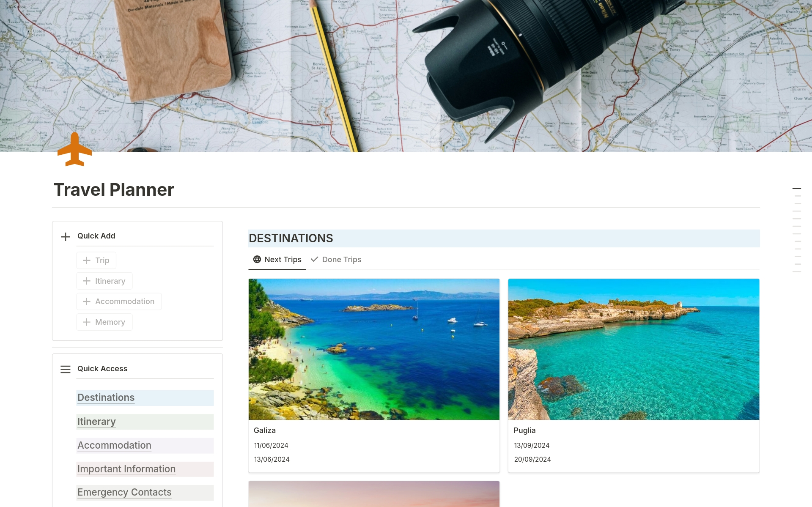The height and width of the screenshot is (507, 812).
Task: Open the Puglia trip card image
Action: (634, 349)
